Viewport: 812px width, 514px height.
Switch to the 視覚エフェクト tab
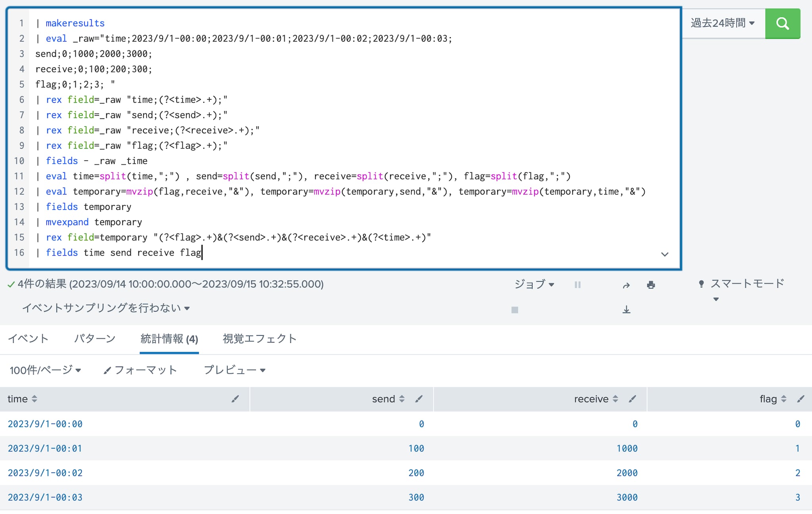[x=260, y=339]
